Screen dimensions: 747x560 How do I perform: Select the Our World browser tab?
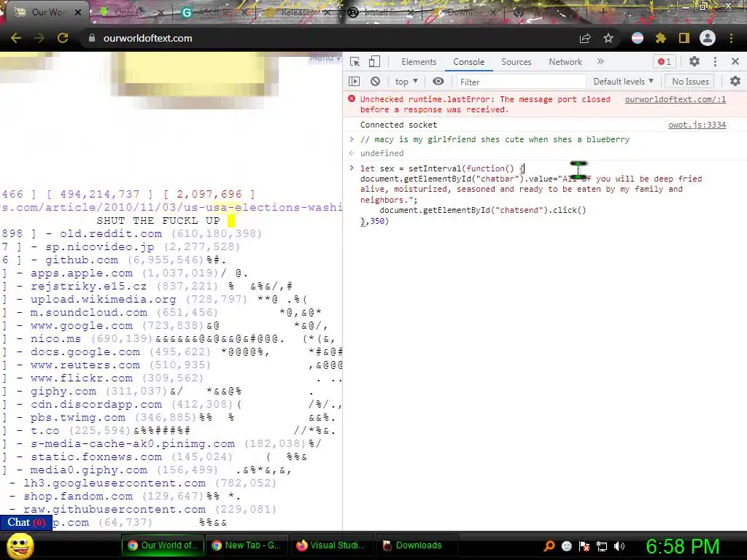[x=45, y=12]
